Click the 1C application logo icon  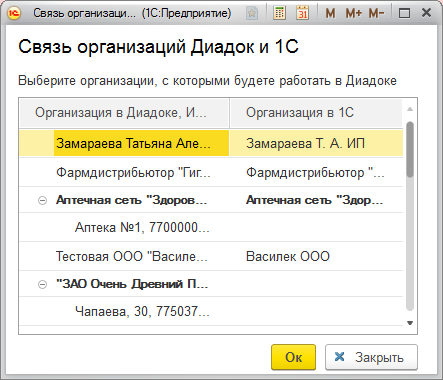(x=14, y=13)
